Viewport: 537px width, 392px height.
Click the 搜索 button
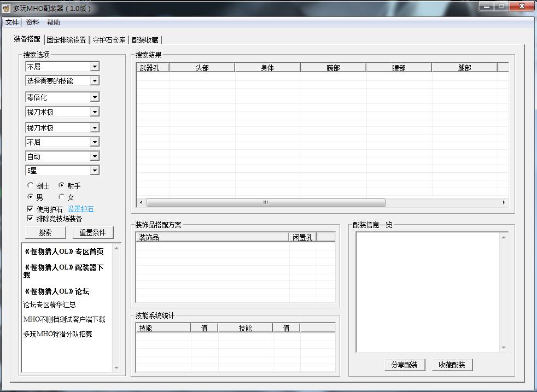(x=45, y=232)
